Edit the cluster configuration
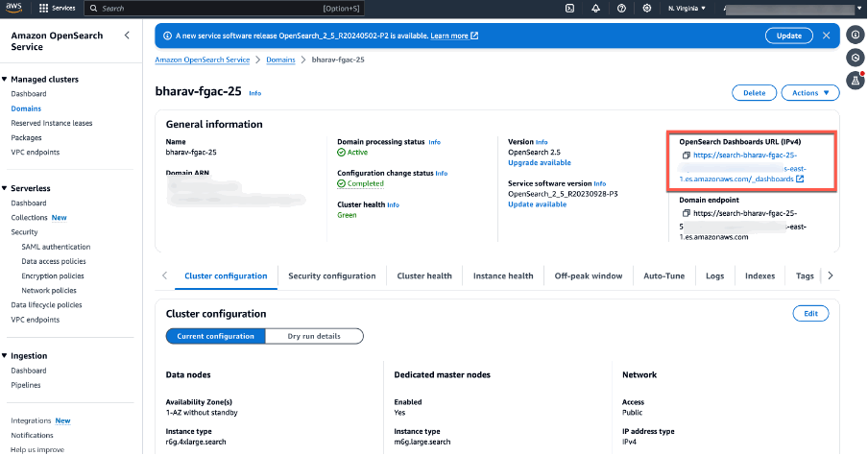Screen dimensions: 868x455 coord(810,313)
